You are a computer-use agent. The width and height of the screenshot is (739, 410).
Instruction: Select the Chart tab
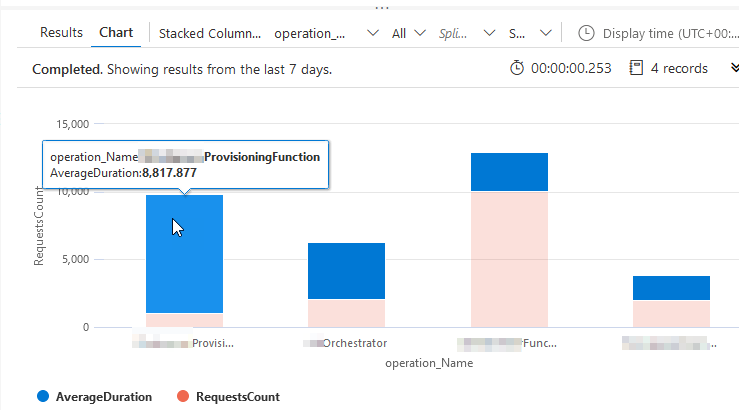pyautogui.click(x=117, y=32)
